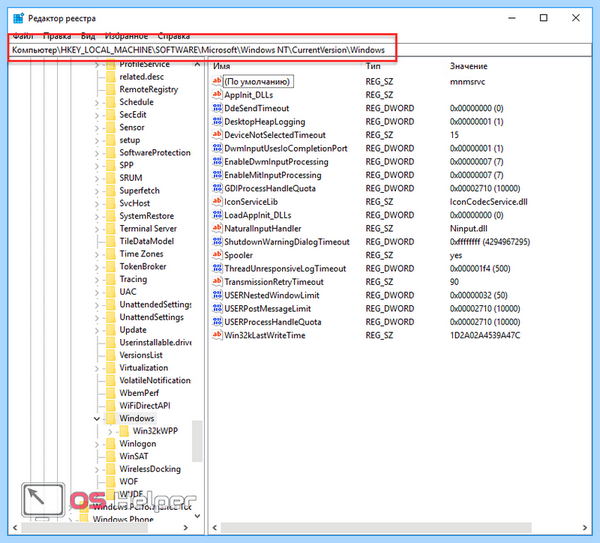Viewport: 600px width, 543px height.
Task: Click the ShutdownWarningDialogTimeout DWORD icon
Action: click(217, 241)
